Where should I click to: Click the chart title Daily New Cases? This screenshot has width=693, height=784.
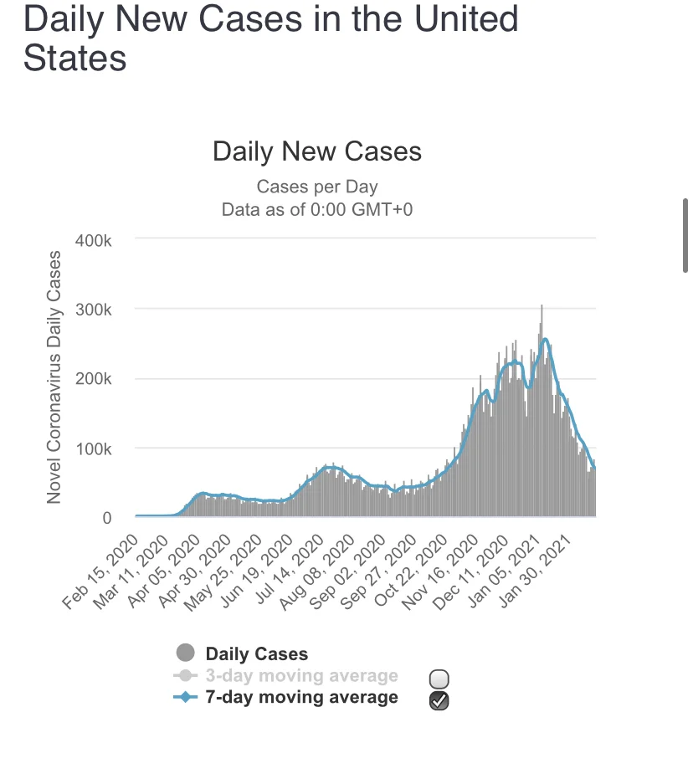click(317, 151)
